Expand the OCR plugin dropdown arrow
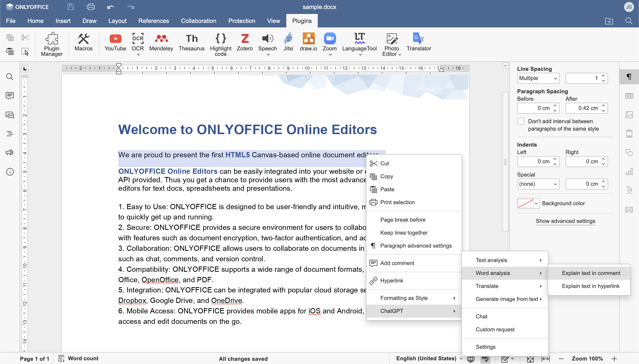 (138, 55)
